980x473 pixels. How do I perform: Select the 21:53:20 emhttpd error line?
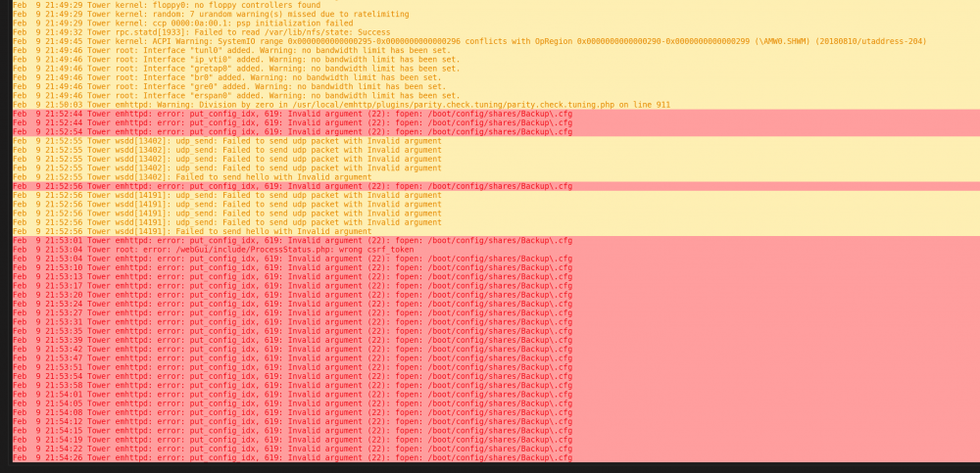coord(292,295)
